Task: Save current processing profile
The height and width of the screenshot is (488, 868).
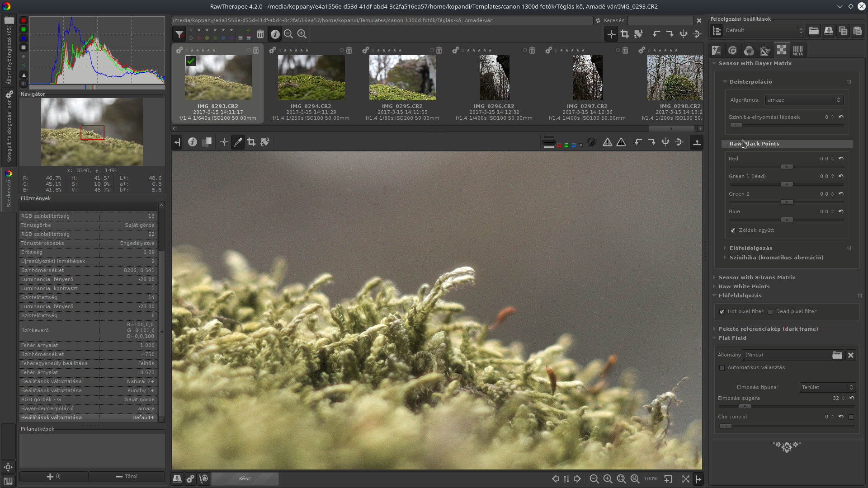Action: pyautogui.click(x=828, y=31)
